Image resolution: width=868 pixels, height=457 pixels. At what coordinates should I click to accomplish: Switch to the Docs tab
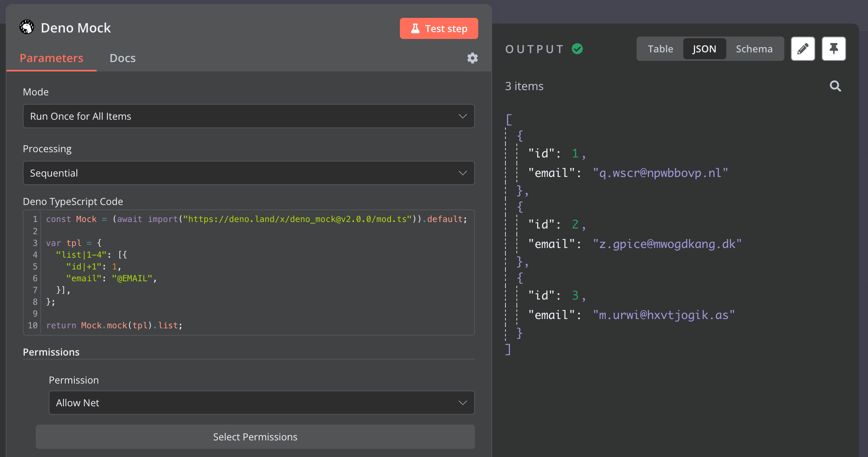[x=122, y=58]
